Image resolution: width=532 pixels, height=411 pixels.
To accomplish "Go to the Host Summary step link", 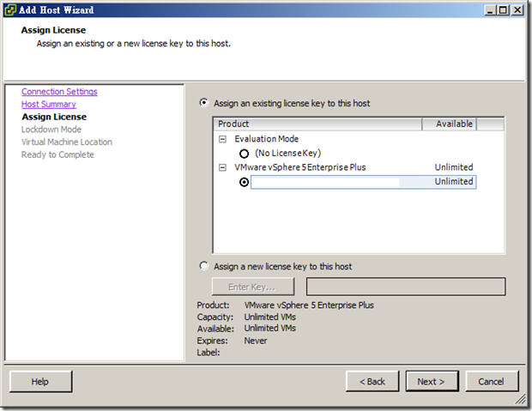I will coord(49,104).
